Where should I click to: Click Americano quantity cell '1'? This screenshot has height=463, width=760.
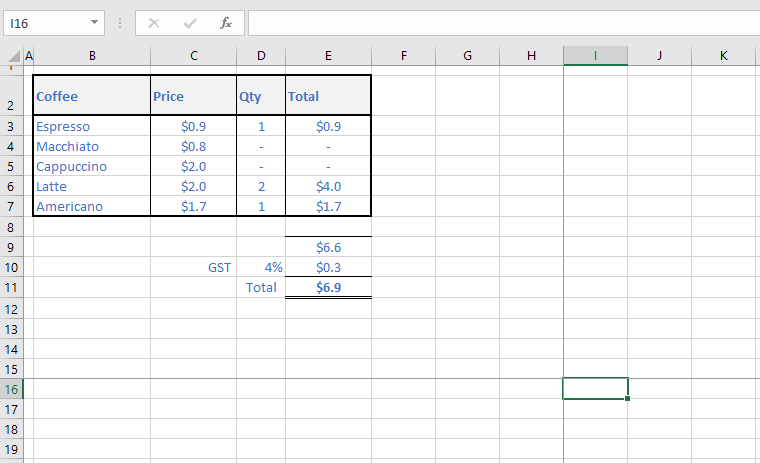261,206
